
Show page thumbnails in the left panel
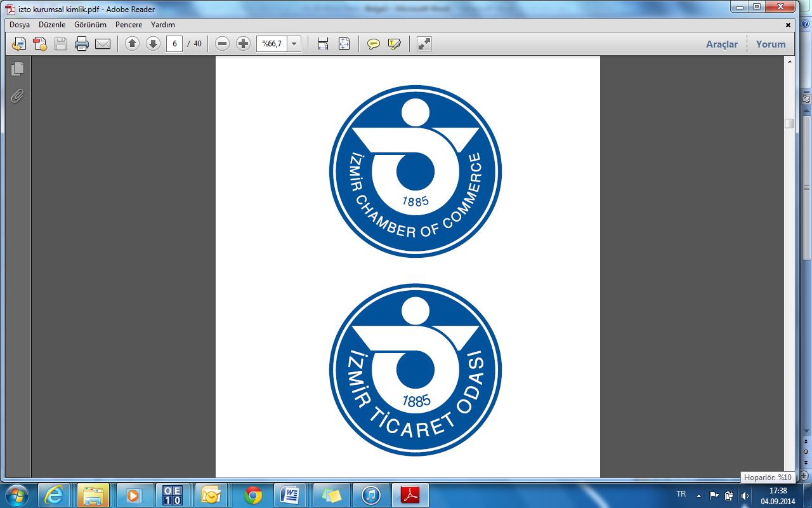coord(17,69)
